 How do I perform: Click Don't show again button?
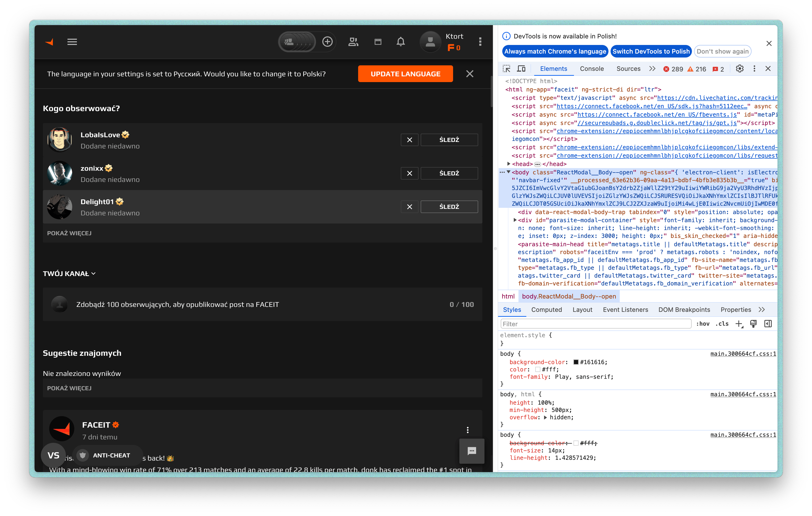[x=722, y=51]
